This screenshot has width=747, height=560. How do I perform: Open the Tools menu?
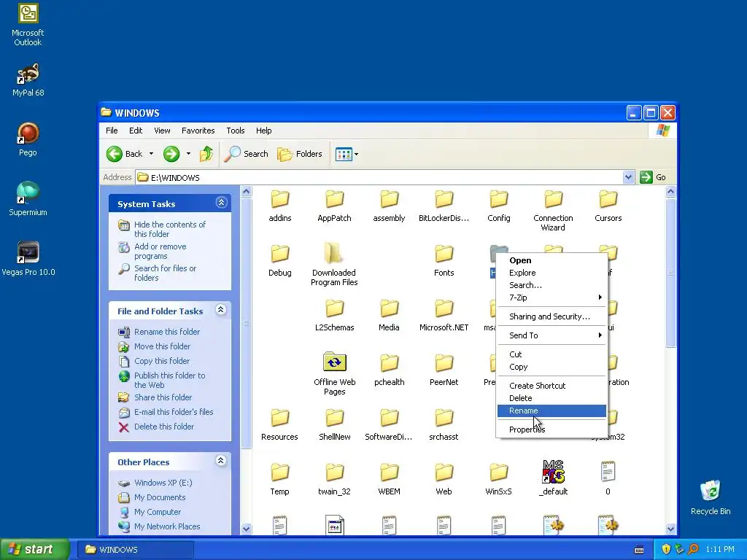(x=236, y=131)
